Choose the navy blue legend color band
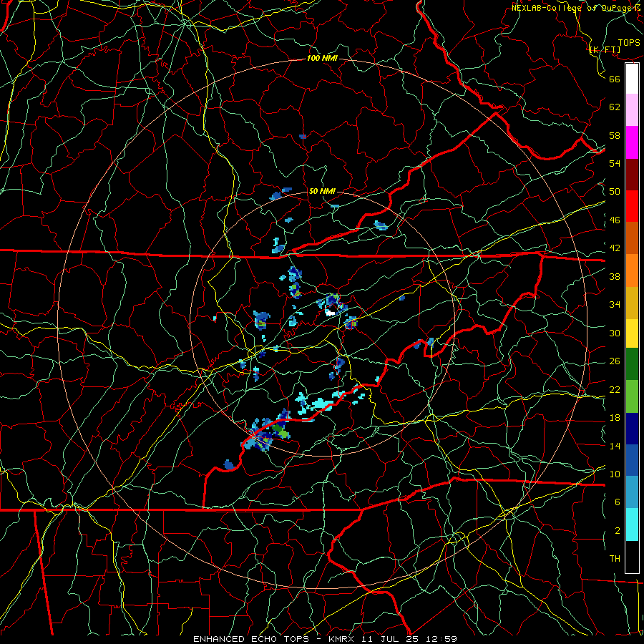This screenshot has width=644, height=644. click(x=632, y=429)
